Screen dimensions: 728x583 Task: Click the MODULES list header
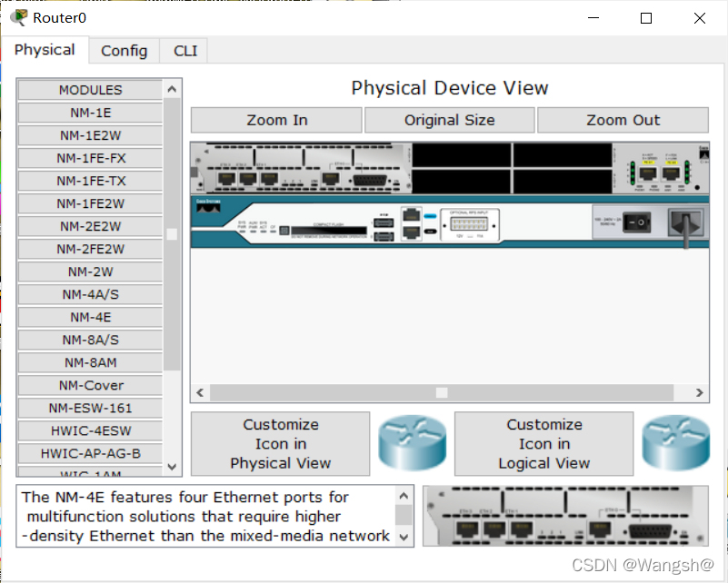(x=91, y=90)
